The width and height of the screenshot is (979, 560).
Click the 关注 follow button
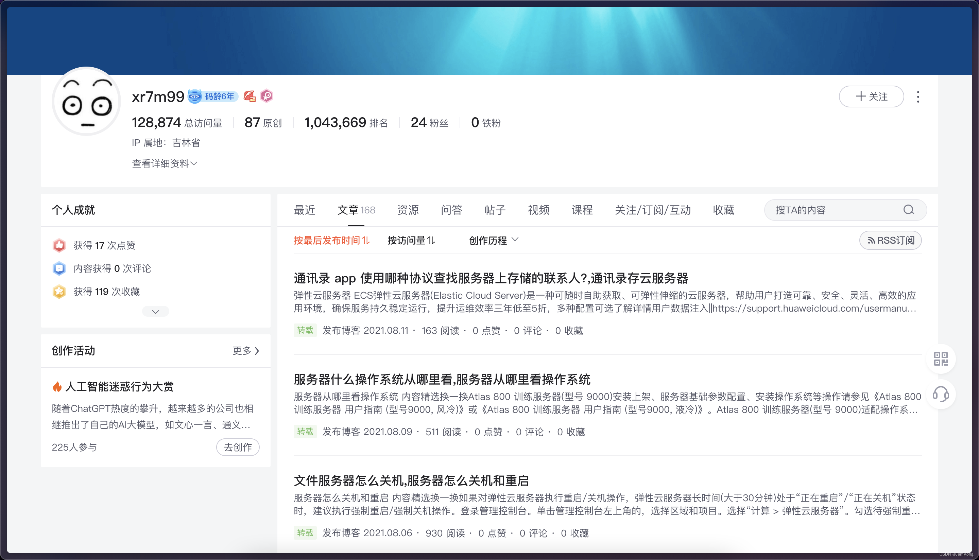pos(871,97)
